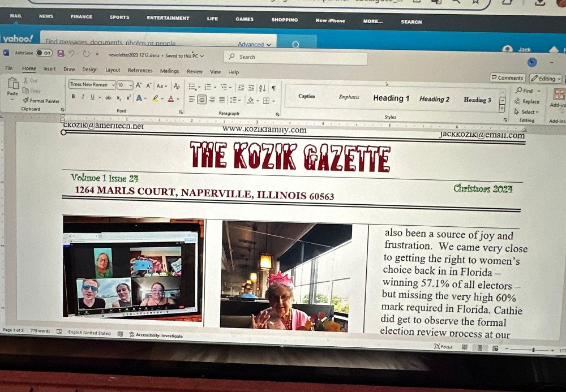Click the Strikethrough icon
This screenshot has height=392, width=566.
pyautogui.click(x=108, y=97)
